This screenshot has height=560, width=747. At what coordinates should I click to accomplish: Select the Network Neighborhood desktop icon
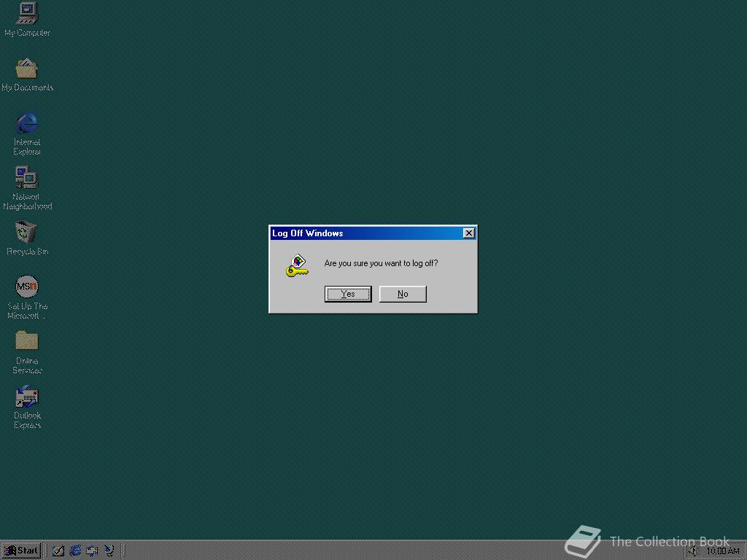point(27,188)
